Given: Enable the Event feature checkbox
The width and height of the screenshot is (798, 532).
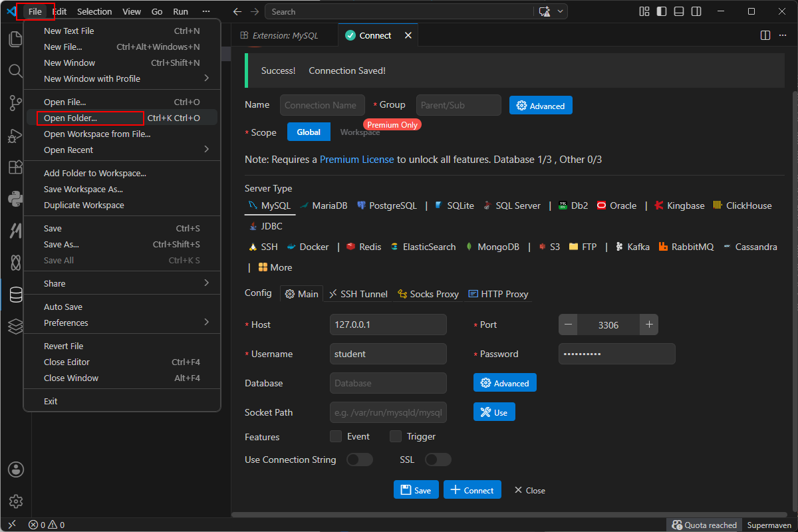Looking at the screenshot, I should point(336,436).
